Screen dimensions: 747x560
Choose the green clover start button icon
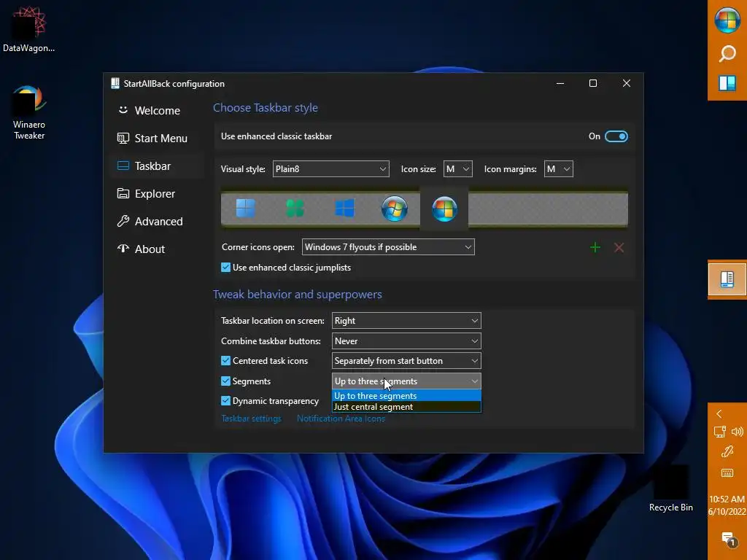pyautogui.click(x=295, y=209)
